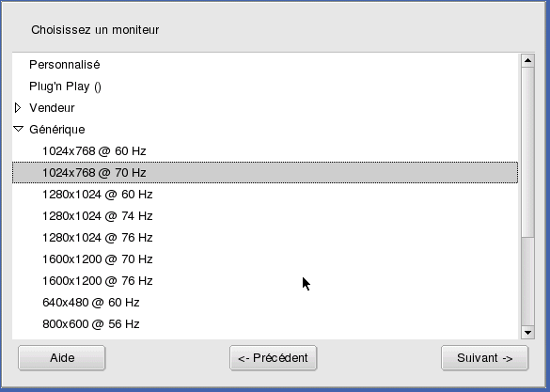The image size is (550, 392).
Task: Collapse the Générique tree node
Action: pyautogui.click(x=18, y=130)
